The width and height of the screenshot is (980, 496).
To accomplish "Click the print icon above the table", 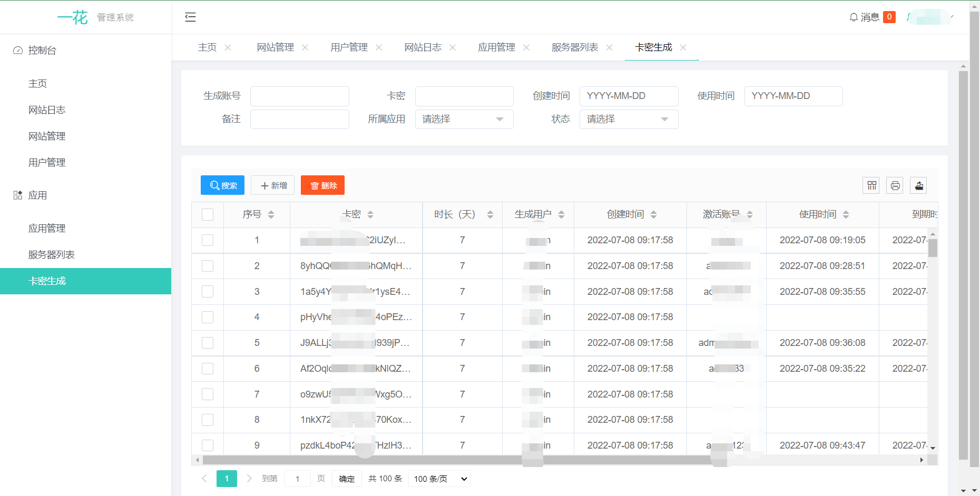I will tap(895, 185).
